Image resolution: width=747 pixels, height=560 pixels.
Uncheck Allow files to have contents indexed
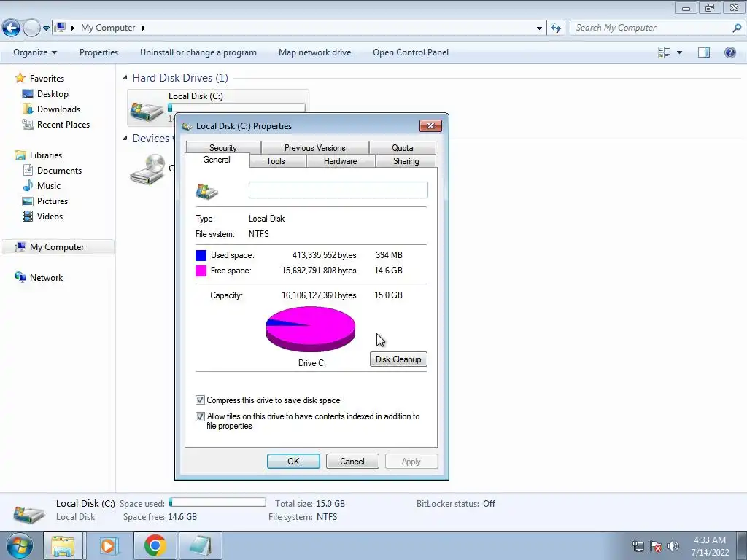(200, 416)
